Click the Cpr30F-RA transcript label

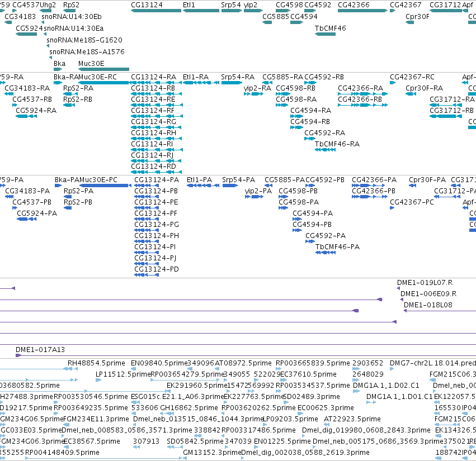424,88
